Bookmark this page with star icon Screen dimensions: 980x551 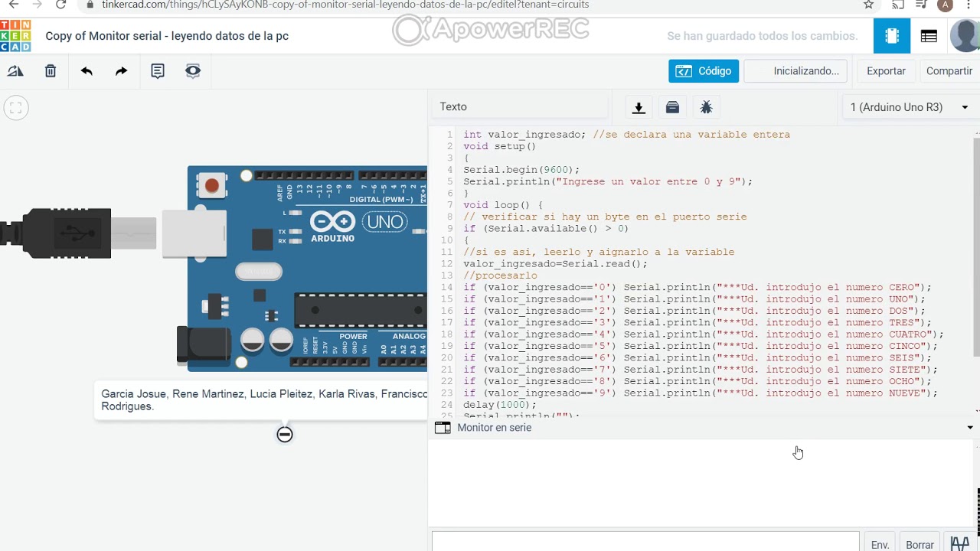(868, 5)
